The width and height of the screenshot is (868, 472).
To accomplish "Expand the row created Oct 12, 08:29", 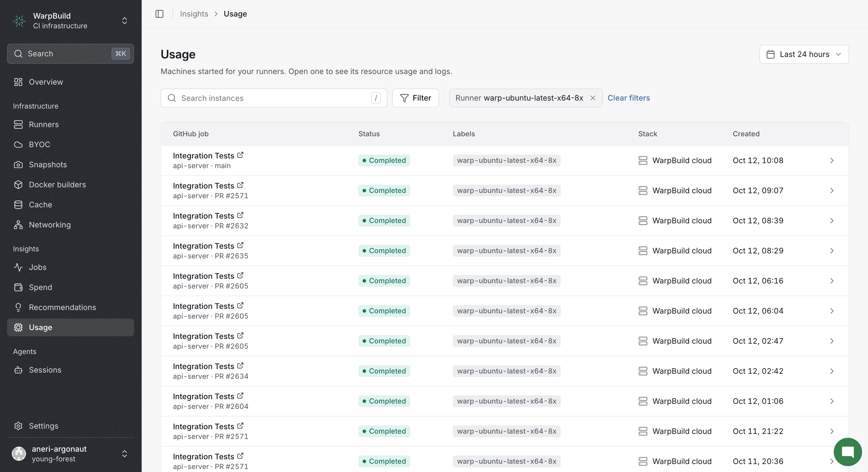I will tap(832, 251).
